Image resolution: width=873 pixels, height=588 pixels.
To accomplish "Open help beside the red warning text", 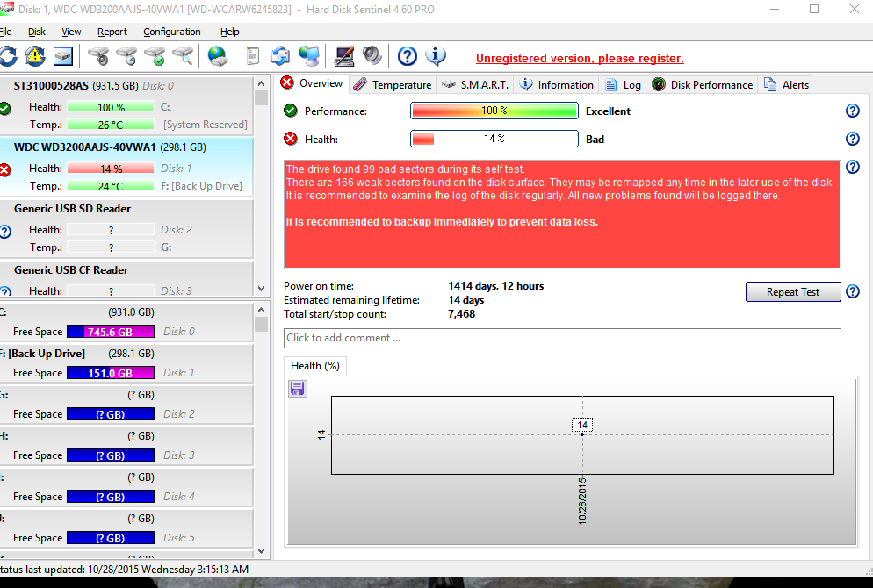I will [x=853, y=167].
